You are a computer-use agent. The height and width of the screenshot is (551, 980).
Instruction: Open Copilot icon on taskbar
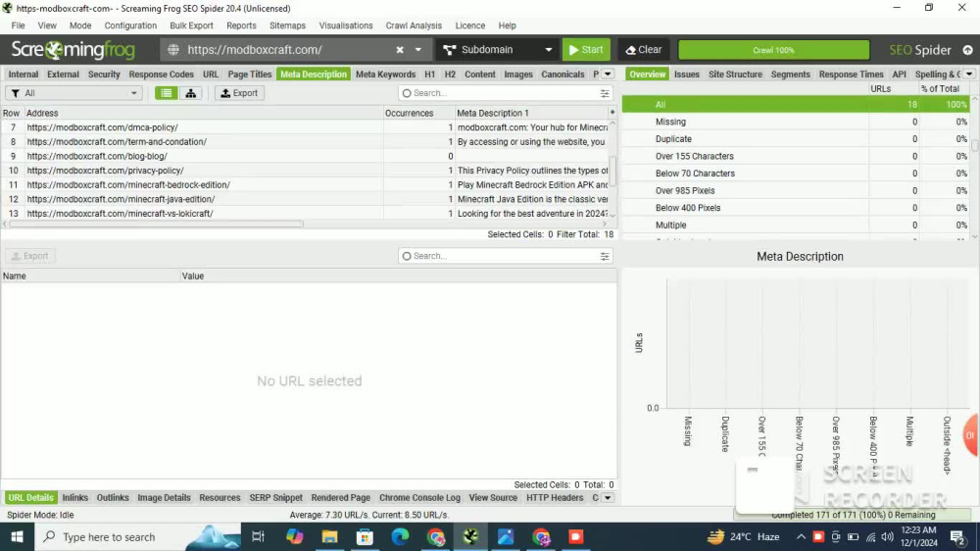(294, 536)
